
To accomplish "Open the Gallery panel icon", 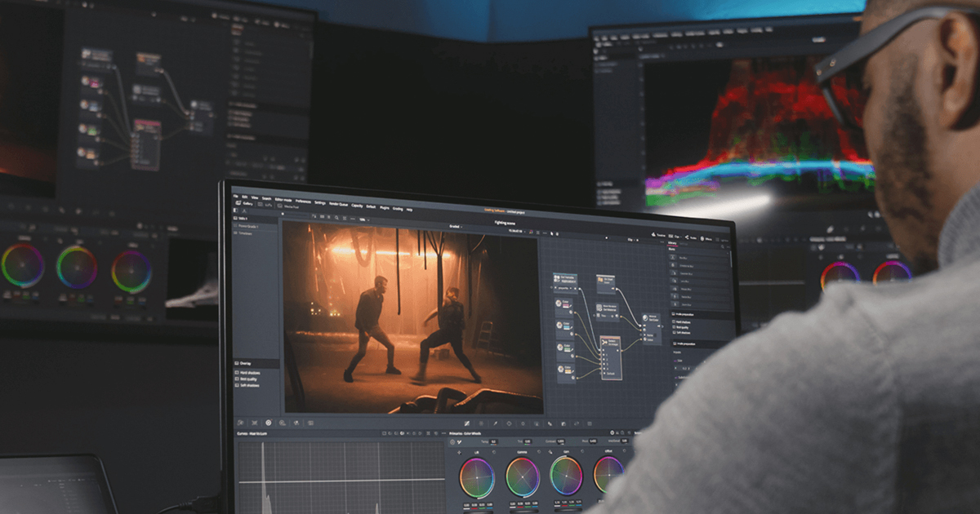I will (x=243, y=203).
